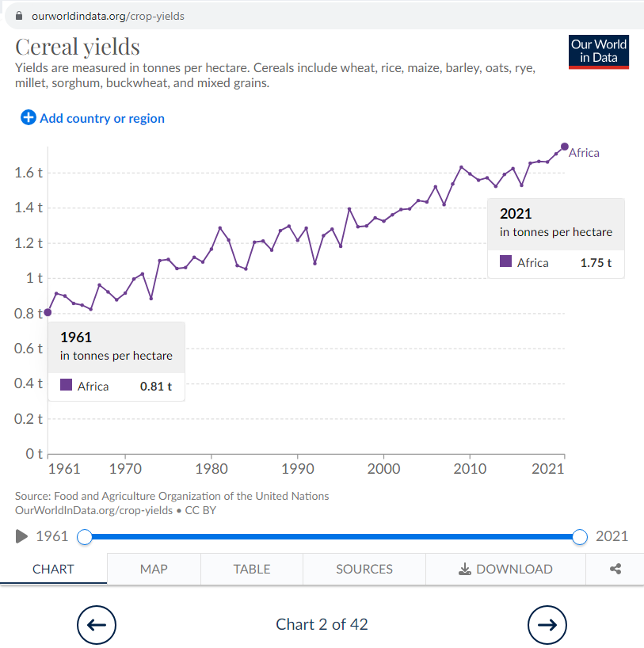Viewport: 644px width, 648px height.
Task: Go to the next chart arrow
Action: 547,625
